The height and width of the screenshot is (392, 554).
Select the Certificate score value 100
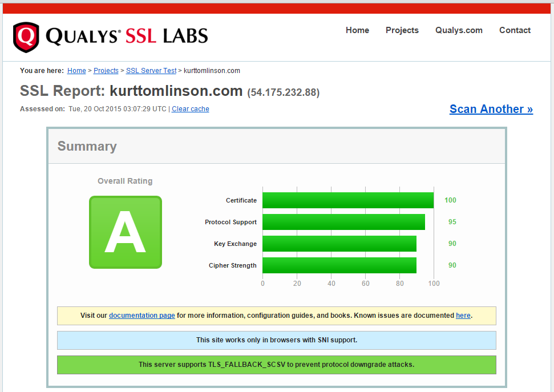coord(450,200)
